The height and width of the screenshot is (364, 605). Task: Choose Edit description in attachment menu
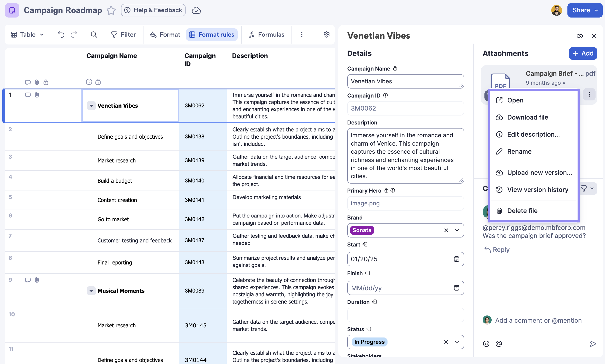pos(533,135)
